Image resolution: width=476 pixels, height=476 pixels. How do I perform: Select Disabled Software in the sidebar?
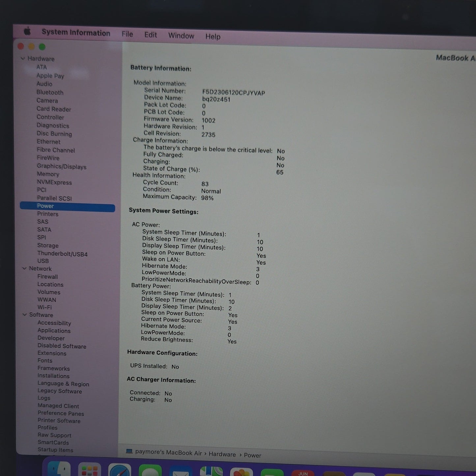click(62, 346)
